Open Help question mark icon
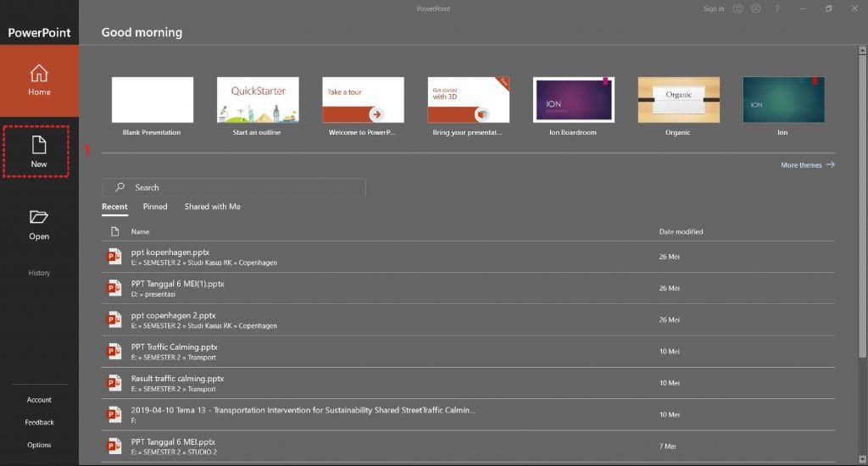 click(x=777, y=8)
